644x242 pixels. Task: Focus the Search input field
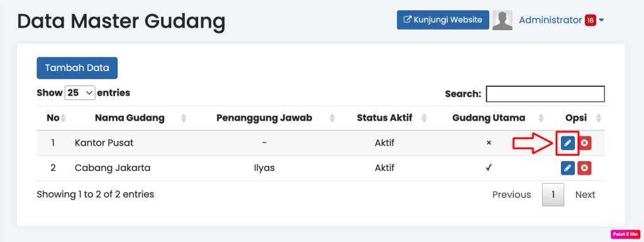pos(545,94)
